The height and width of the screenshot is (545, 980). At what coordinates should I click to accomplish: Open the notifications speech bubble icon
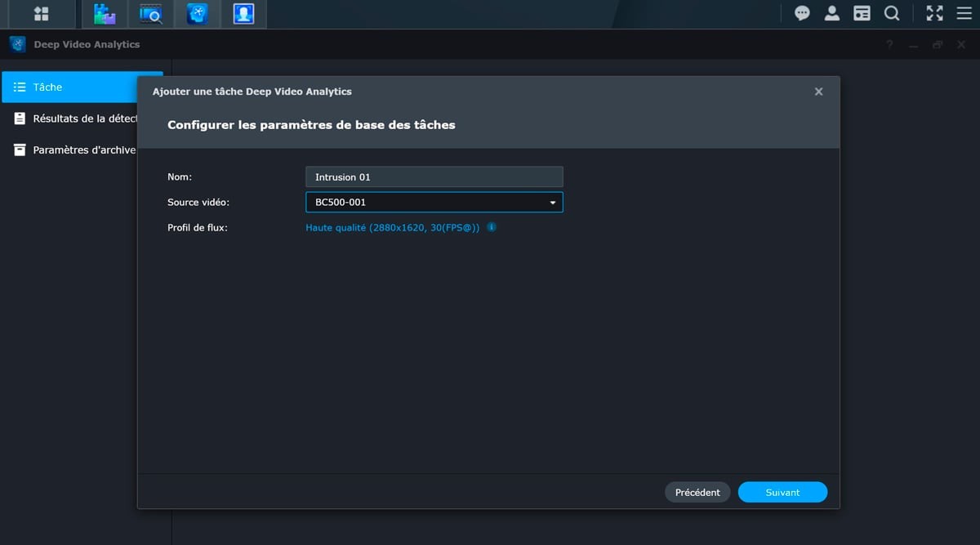[x=802, y=14]
